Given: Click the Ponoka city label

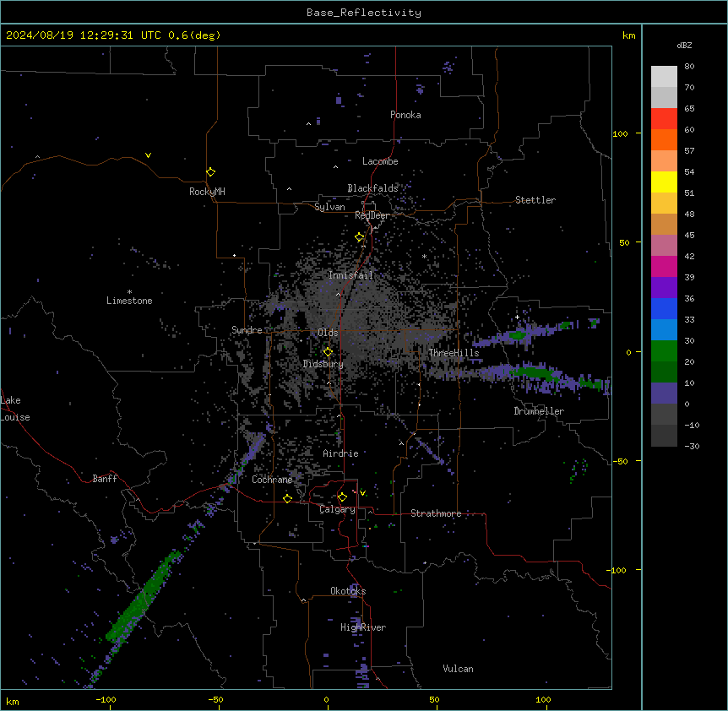Looking at the screenshot, I should coord(405,115).
